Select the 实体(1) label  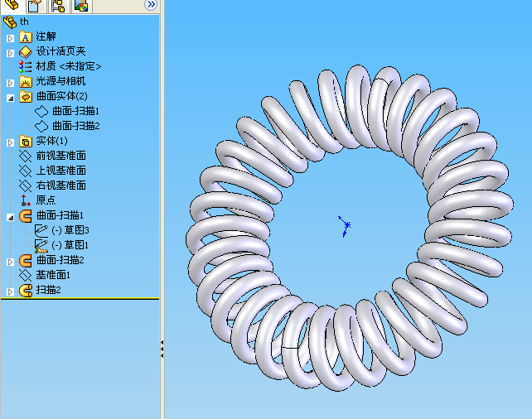click(x=52, y=141)
